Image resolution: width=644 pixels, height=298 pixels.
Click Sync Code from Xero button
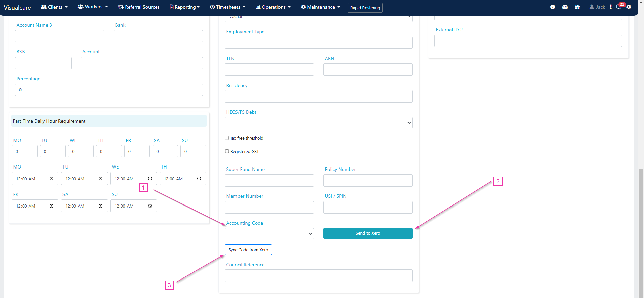pos(248,250)
